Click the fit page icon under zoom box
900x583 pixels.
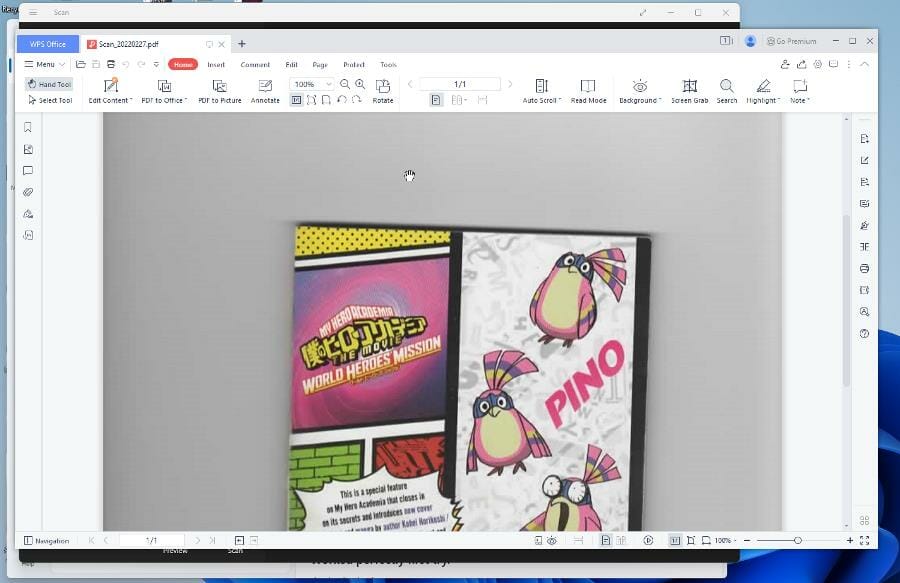click(x=311, y=100)
